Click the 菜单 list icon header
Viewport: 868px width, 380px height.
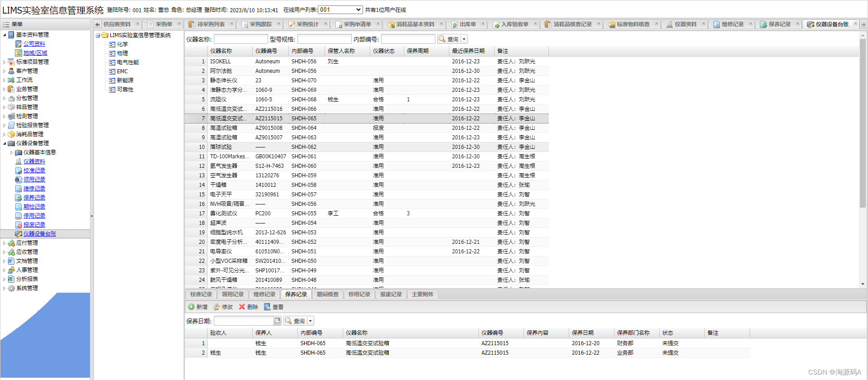[6, 24]
